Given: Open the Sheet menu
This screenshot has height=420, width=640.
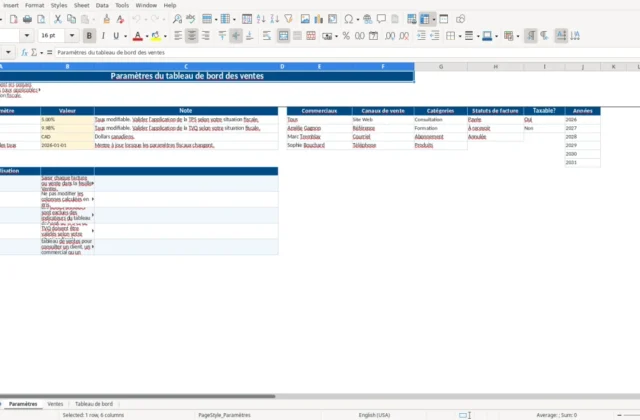Looking at the screenshot, I should (x=81, y=5).
